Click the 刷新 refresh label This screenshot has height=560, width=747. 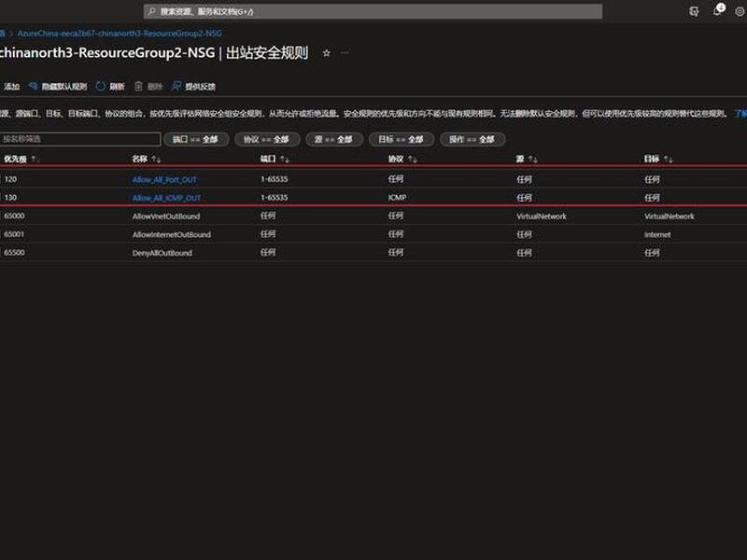(x=117, y=86)
